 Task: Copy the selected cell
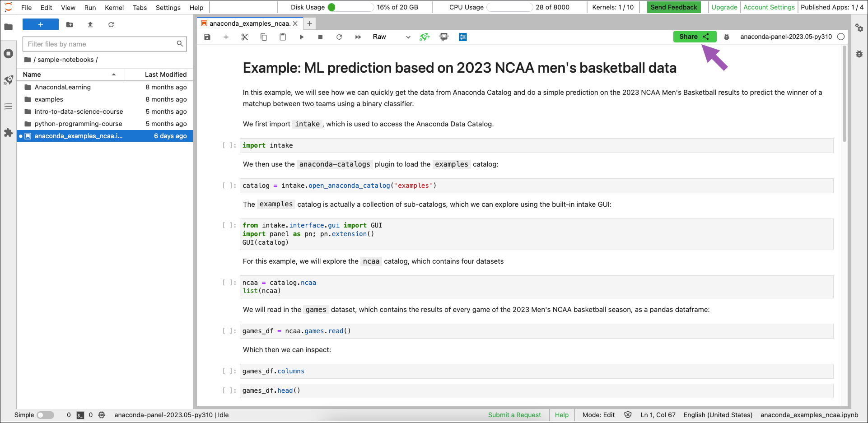tap(264, 37)
